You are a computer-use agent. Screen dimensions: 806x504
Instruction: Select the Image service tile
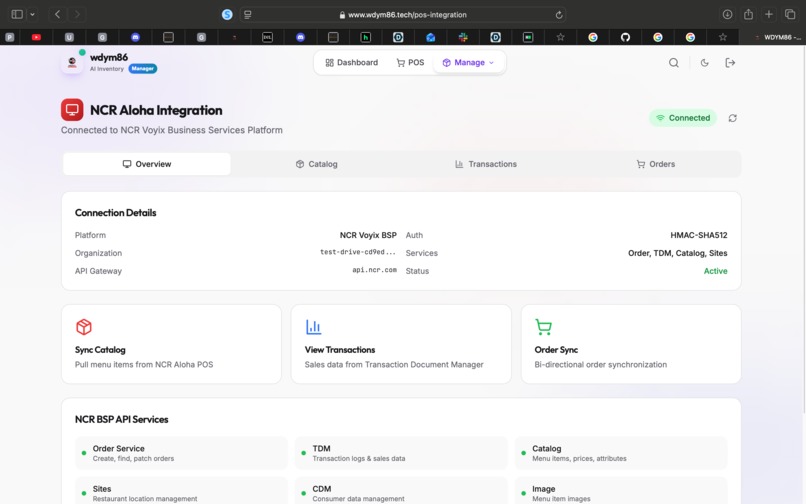(621, 491)
